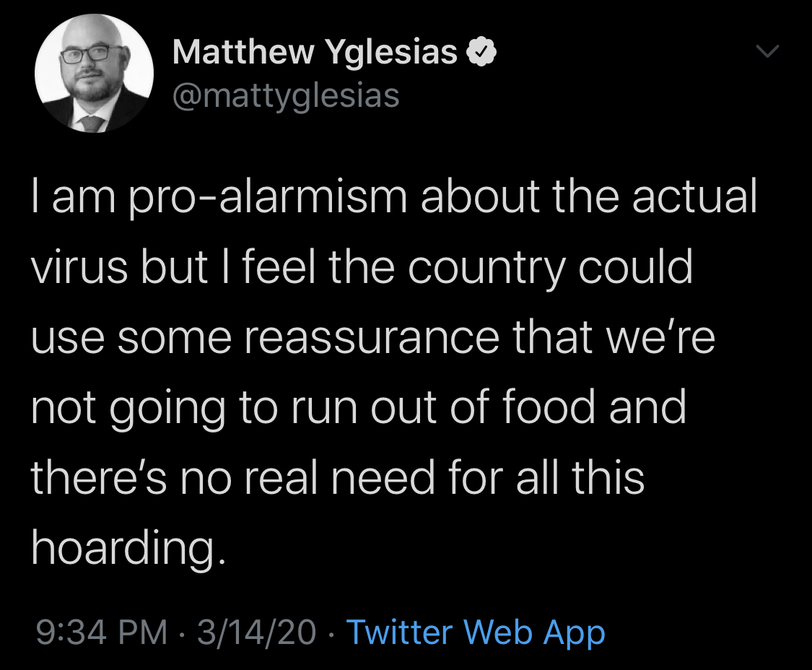The width and height of the screenshot is (812, 670).
Task: Open the tweet options chevron menu
Action: (768, 51)
